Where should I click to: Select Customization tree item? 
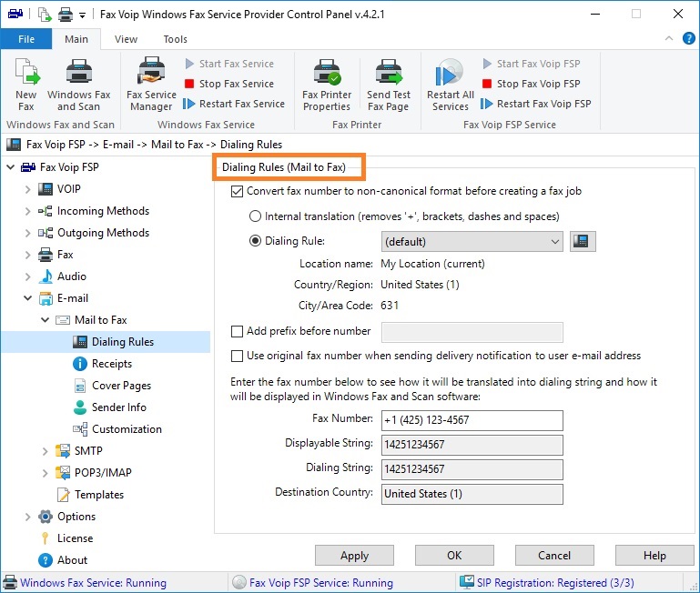(127, 429)
